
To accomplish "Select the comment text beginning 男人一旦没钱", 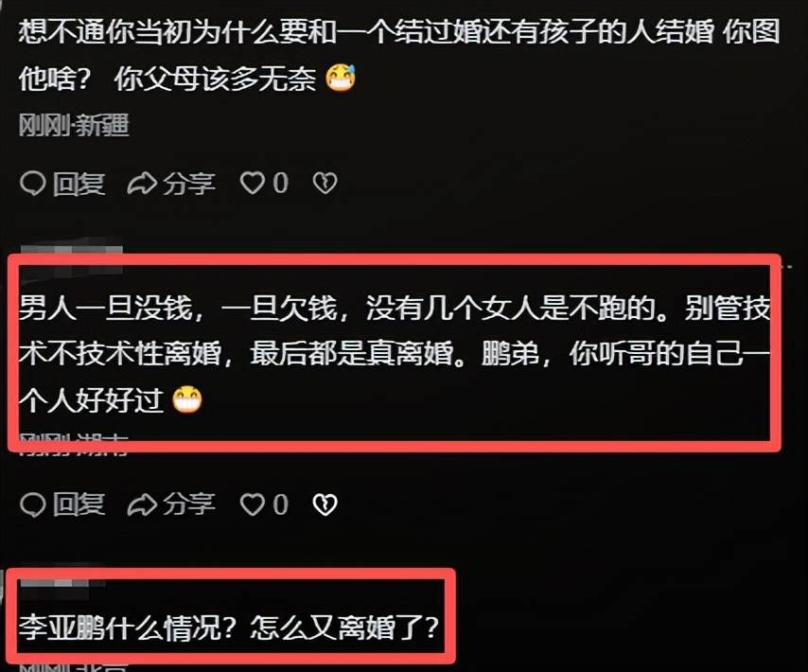I will click(395, 354).
